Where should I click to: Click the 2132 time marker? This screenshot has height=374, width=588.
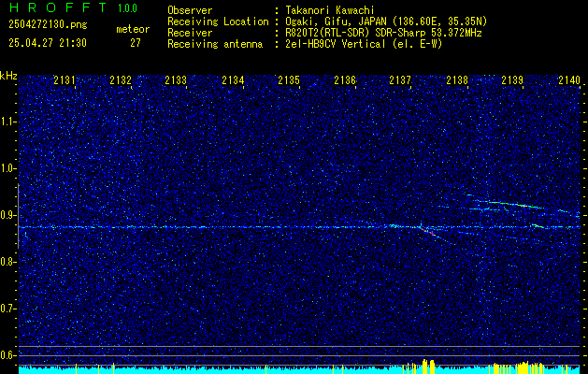[x=121, y=79]
